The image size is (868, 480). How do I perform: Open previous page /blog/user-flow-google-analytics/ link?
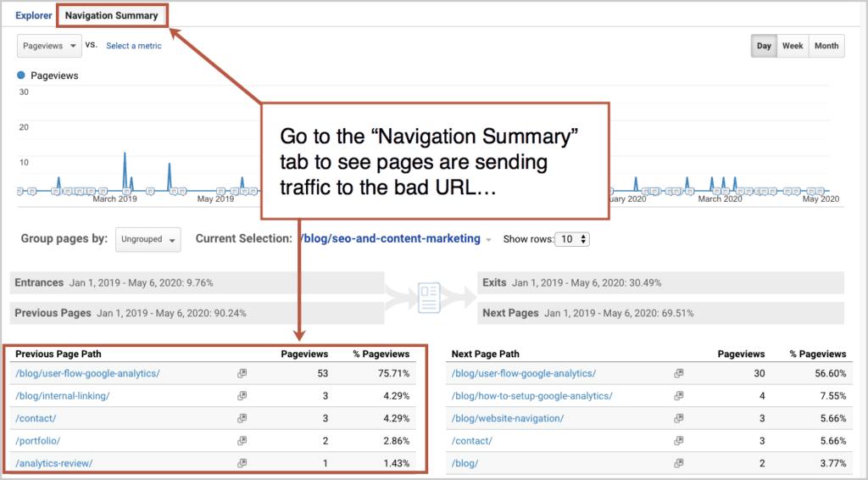tap(87, 374)
